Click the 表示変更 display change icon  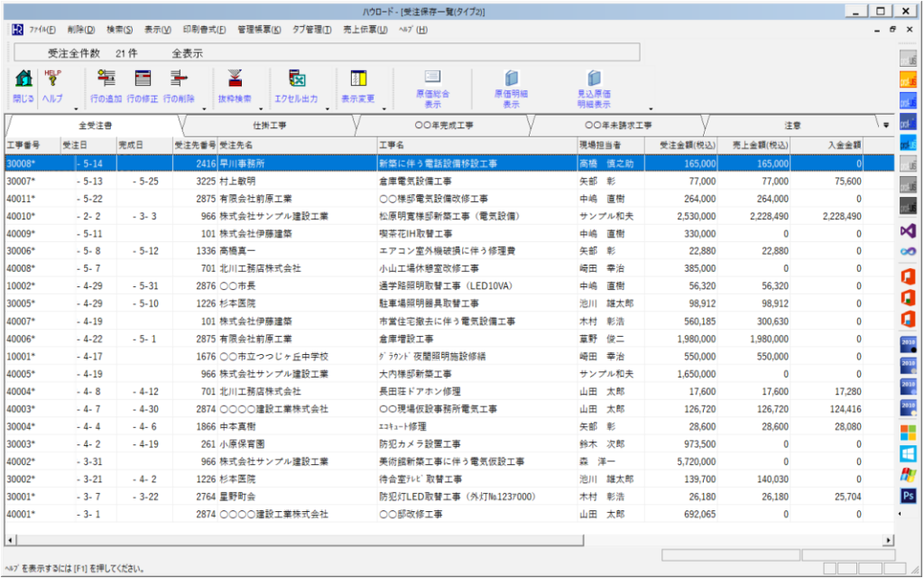point(358,79)
